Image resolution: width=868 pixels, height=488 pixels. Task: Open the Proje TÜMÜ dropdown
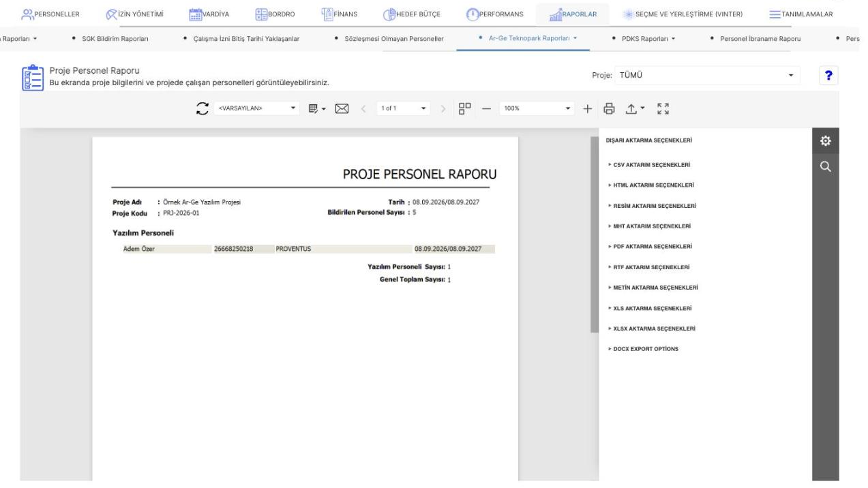[x=708, y=75]
